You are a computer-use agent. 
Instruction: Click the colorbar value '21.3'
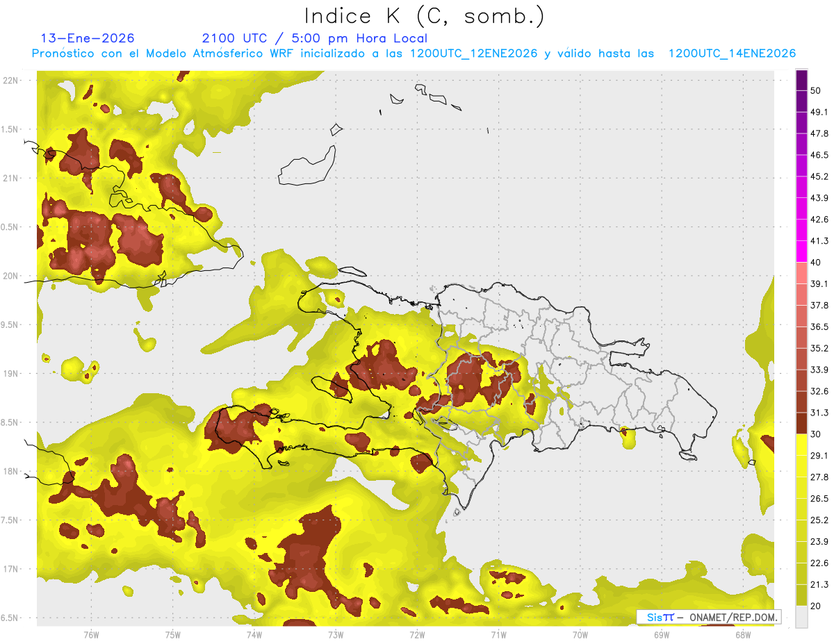[819, 584]
